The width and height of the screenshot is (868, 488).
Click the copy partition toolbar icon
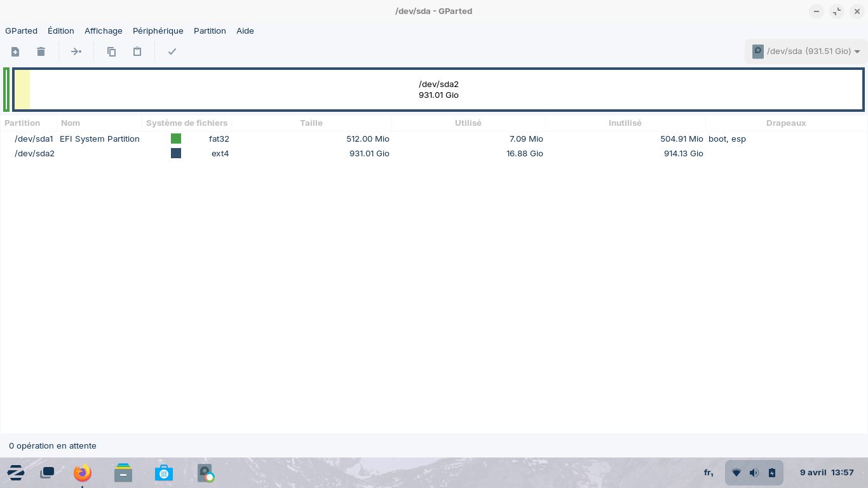click(x=111, y=51)
